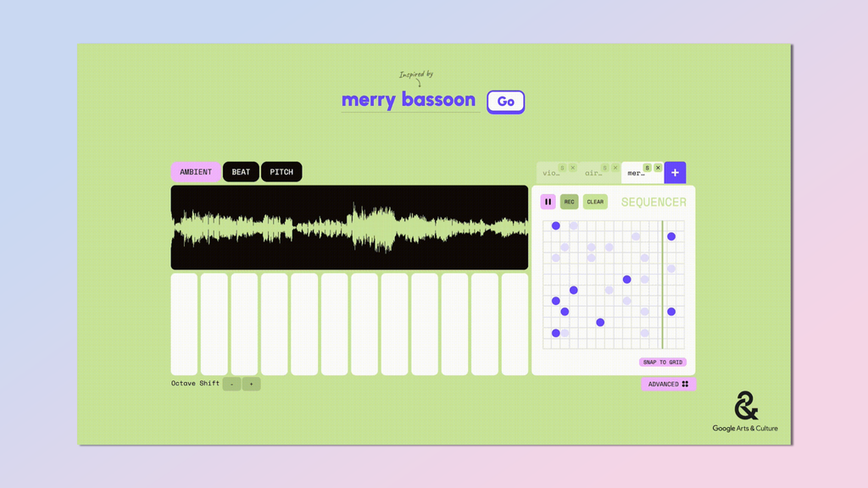Solo the mer_ track with its S badge

[x=647, y=168]
